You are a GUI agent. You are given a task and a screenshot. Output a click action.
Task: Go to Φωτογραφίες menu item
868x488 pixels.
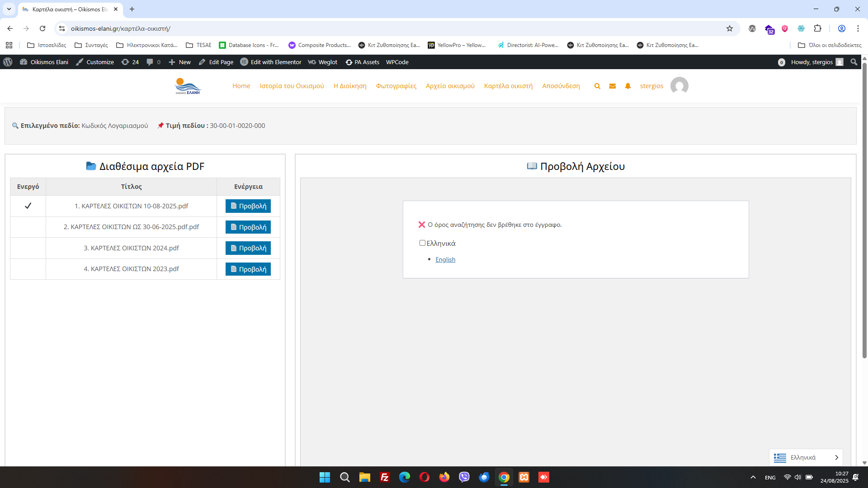pos(396,86)
